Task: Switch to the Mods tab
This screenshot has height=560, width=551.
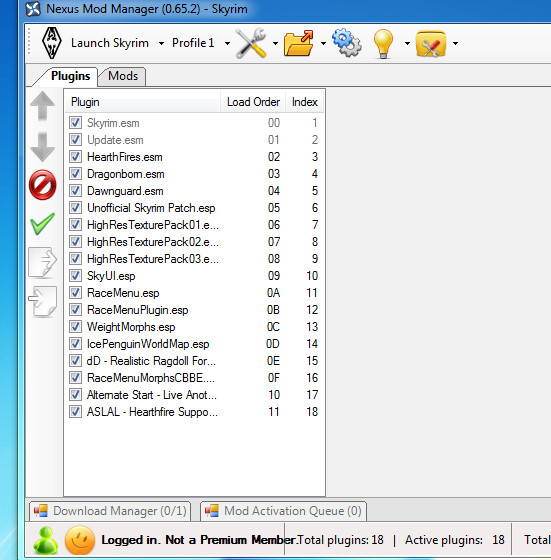Action: 122,76
